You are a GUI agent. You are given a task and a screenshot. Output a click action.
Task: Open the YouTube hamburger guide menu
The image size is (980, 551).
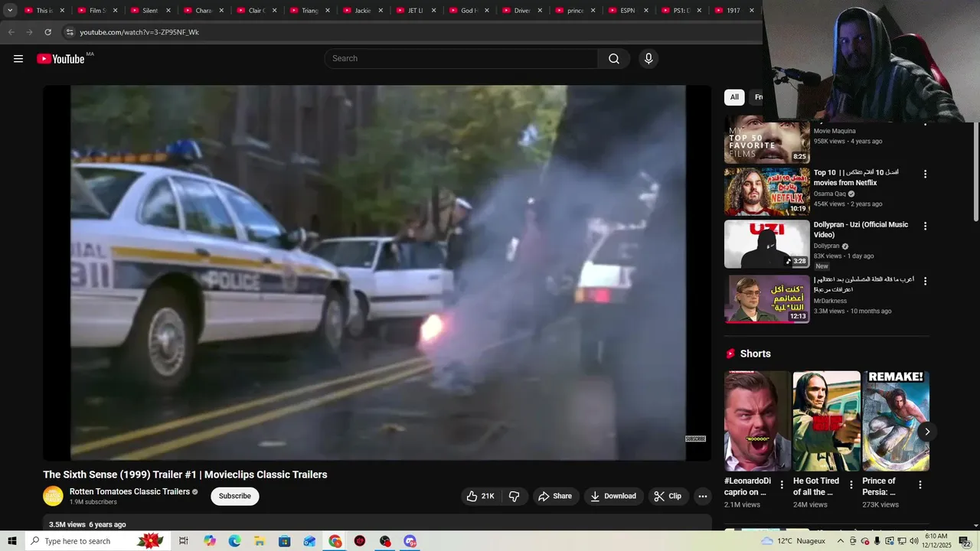click(x=18, y=59)
